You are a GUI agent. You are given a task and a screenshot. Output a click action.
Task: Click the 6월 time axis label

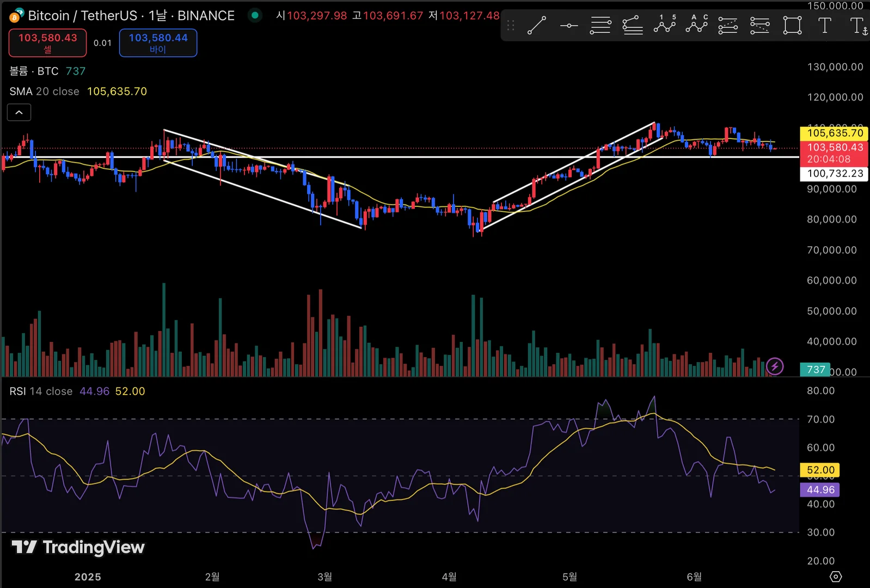(694, 577)
